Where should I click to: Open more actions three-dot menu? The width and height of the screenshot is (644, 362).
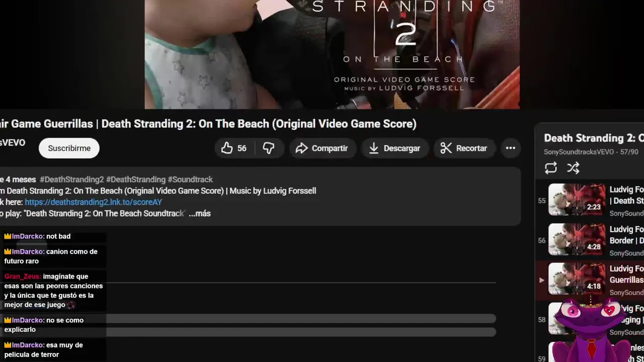(x=510, y=148)
